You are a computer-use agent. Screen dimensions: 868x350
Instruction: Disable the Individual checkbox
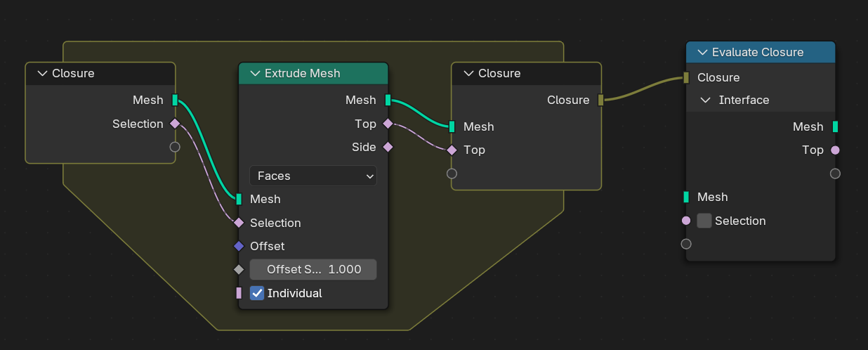[x=257, y=293]
